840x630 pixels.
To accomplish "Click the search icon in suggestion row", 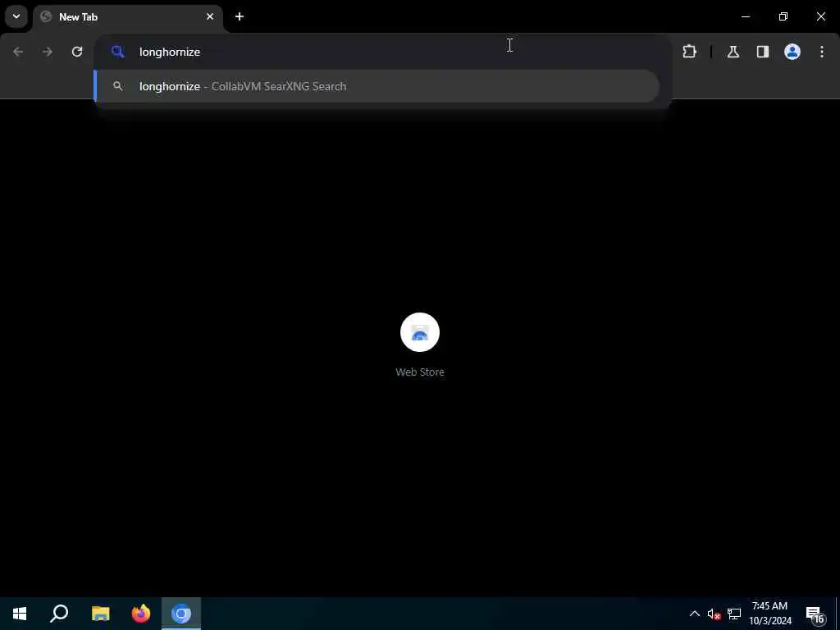I will point(118,86).
